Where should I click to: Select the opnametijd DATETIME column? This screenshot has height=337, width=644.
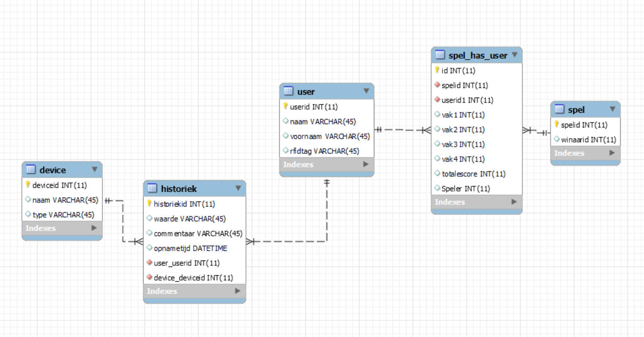point(190,248)
